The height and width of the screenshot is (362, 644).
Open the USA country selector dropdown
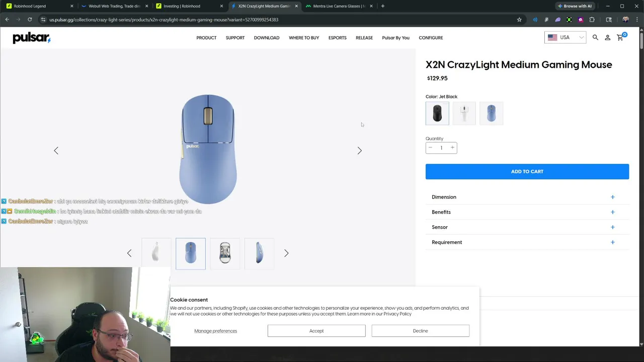(x=565, y=38)
